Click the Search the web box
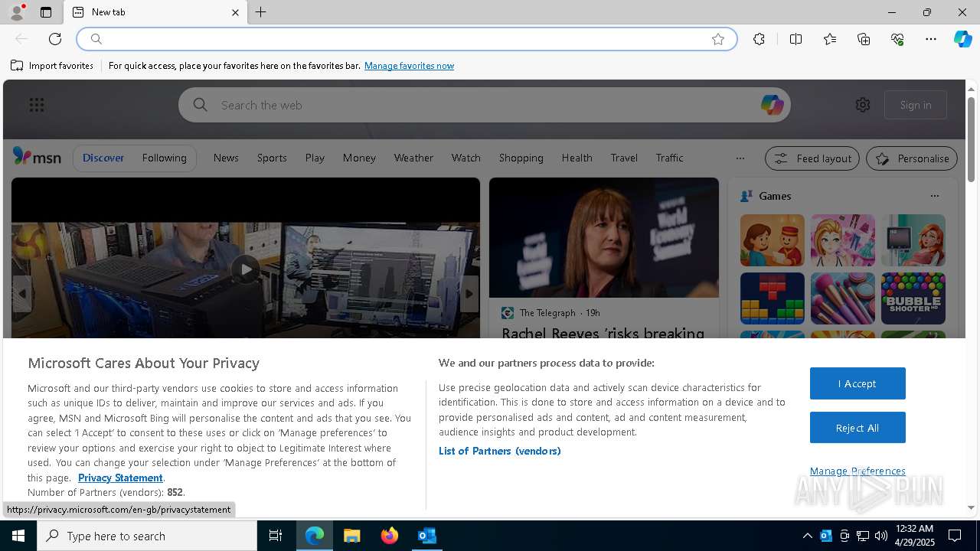 (486, 105)
